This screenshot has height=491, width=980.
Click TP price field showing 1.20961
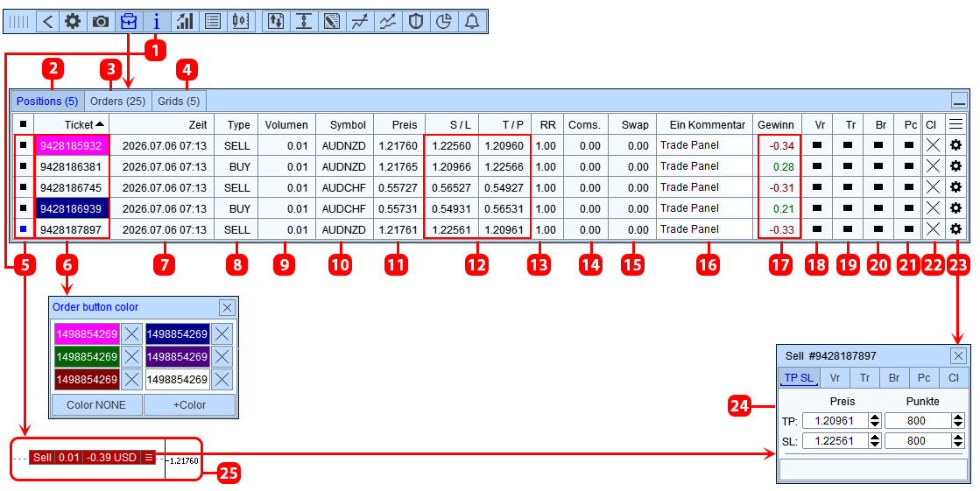[835, 420]
